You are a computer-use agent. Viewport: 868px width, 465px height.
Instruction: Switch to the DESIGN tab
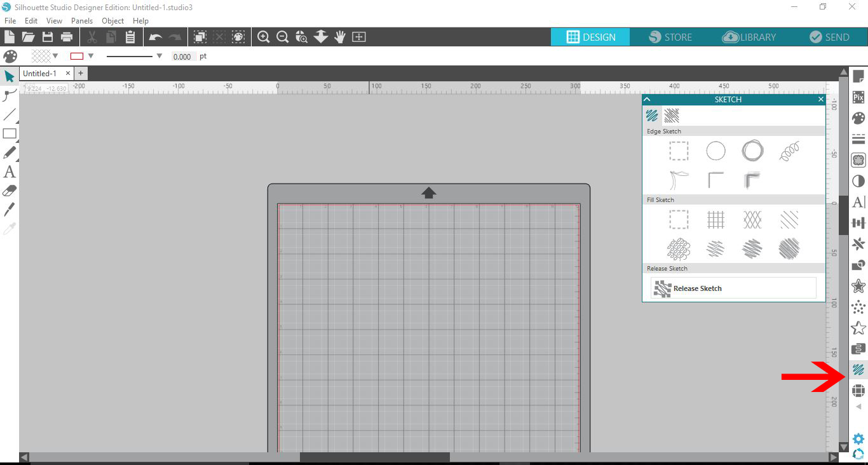click(590, 37)
